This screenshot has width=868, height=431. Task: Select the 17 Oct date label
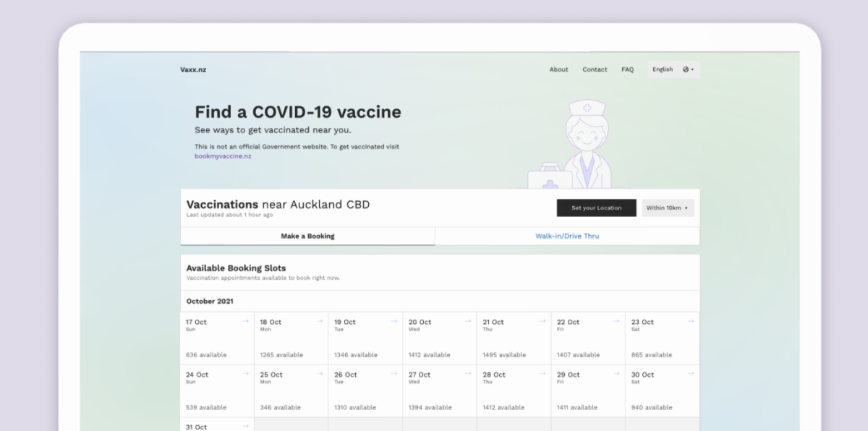point(196,322)
